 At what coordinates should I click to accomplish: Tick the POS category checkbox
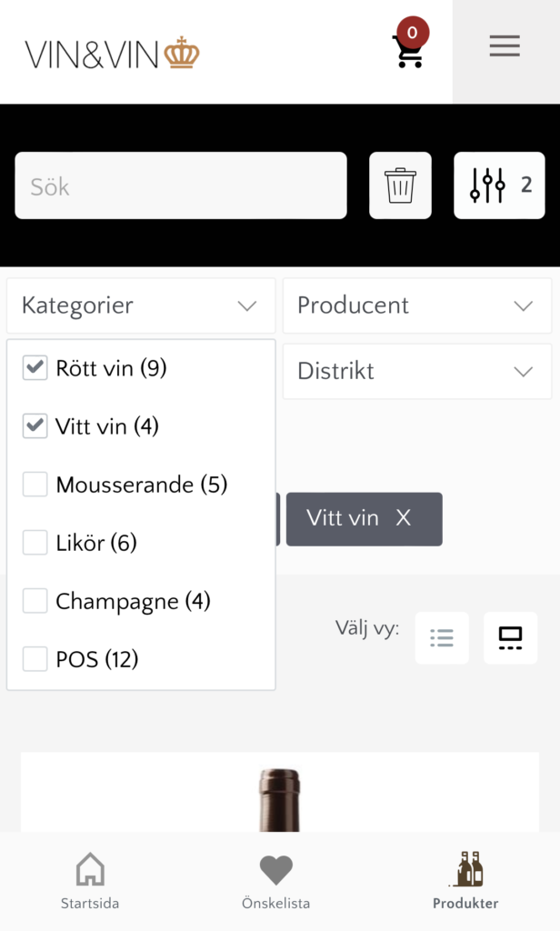coord(35,659)
